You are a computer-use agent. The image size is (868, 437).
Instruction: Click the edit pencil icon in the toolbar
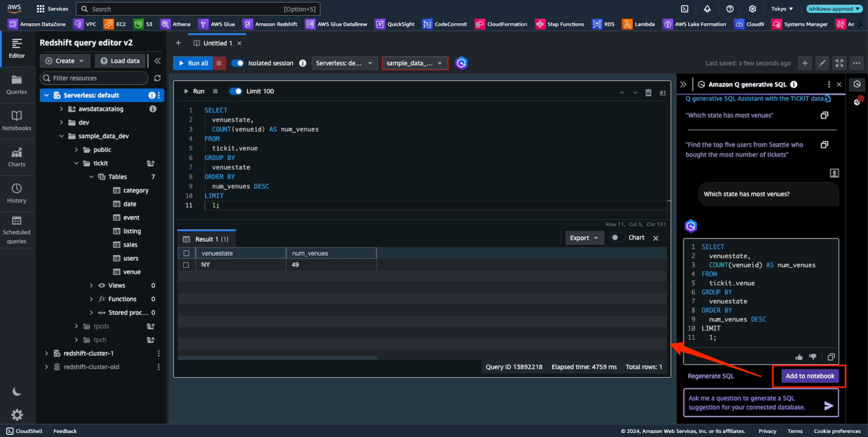(x=822, y=63)
